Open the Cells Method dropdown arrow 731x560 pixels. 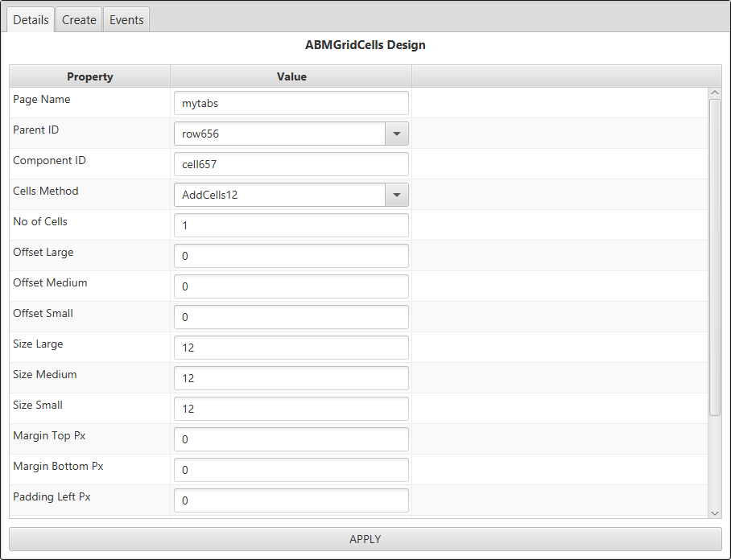[396, 195]
